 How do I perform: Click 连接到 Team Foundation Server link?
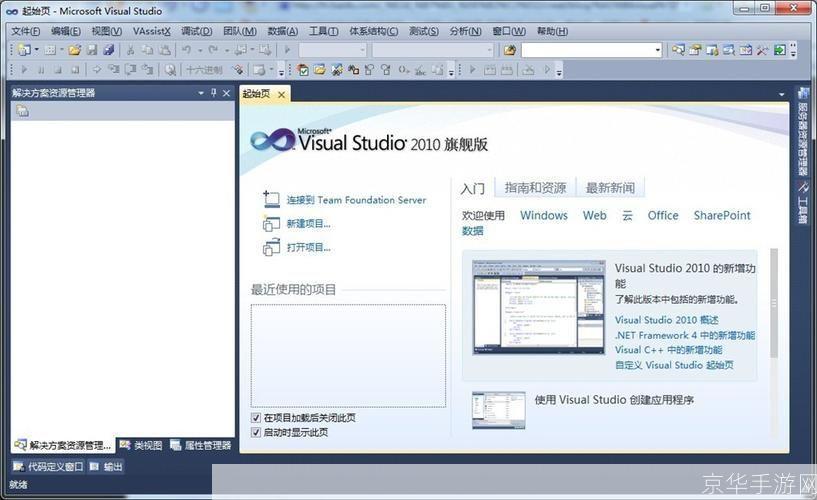coord(356,200)
